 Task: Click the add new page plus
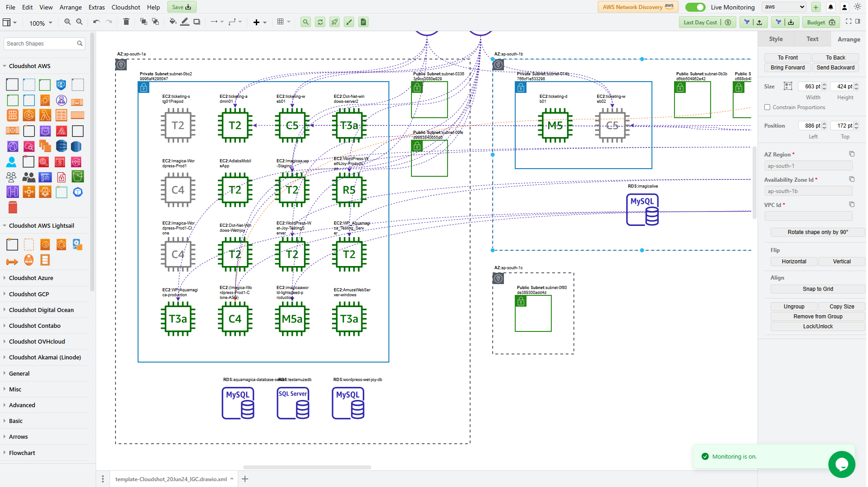click(x=245, y=480)
